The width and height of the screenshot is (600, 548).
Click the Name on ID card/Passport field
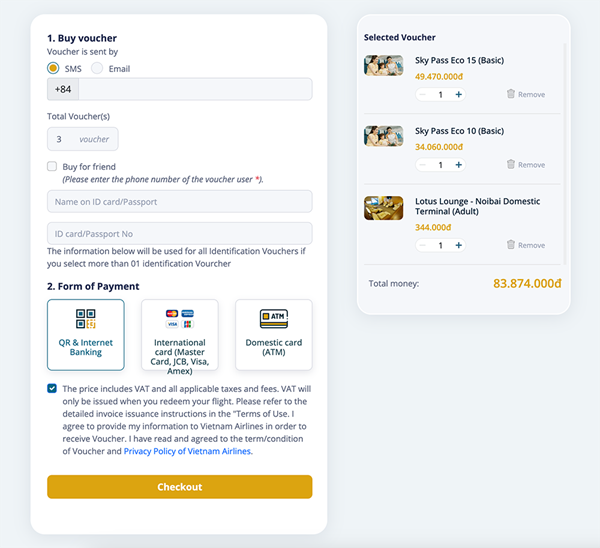point(180,201)
